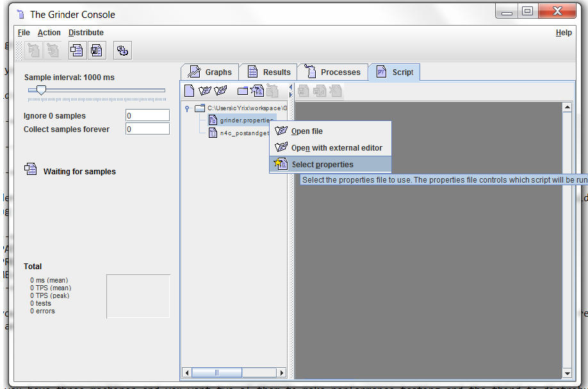
Task: Collapse split pane using the left divider arrow
Action: (291, 87)
